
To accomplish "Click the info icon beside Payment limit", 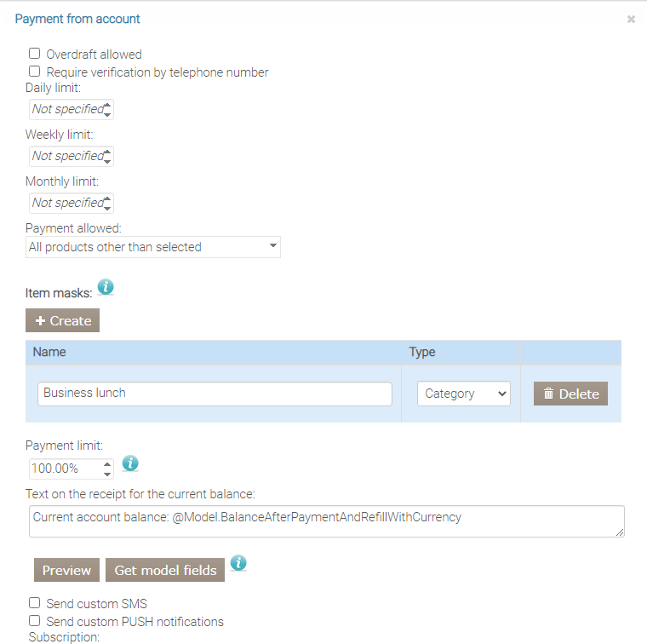I will point(130,463).
